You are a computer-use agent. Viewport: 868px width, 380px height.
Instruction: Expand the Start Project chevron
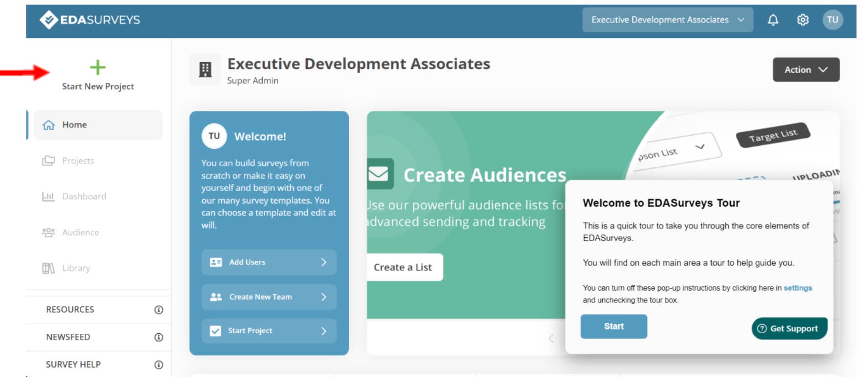[x=324, y=331]
